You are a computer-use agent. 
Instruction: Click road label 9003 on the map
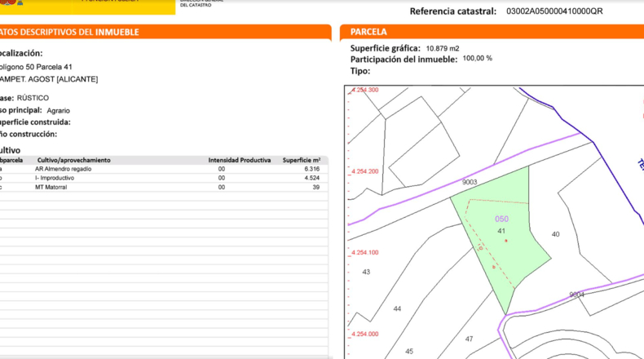click(470, 182)
